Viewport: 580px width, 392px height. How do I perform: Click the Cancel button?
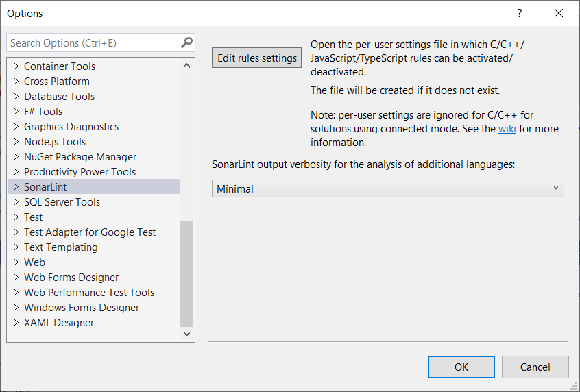pos(535,367)
